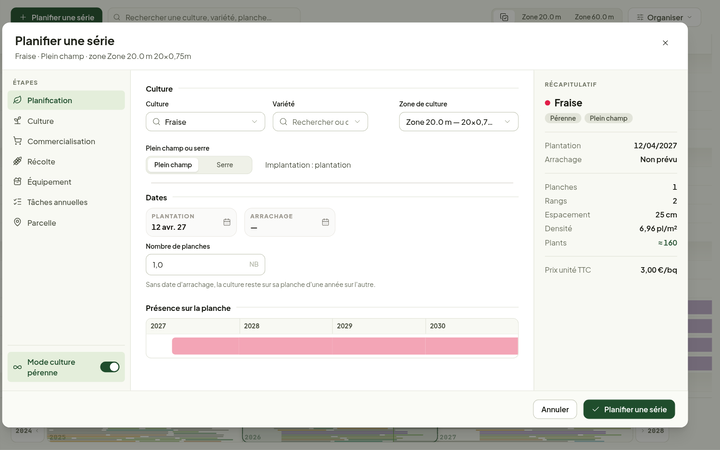Click the equipment icon beside Équipement
Viewport: 720px width, 450px height.
(17, 181)
